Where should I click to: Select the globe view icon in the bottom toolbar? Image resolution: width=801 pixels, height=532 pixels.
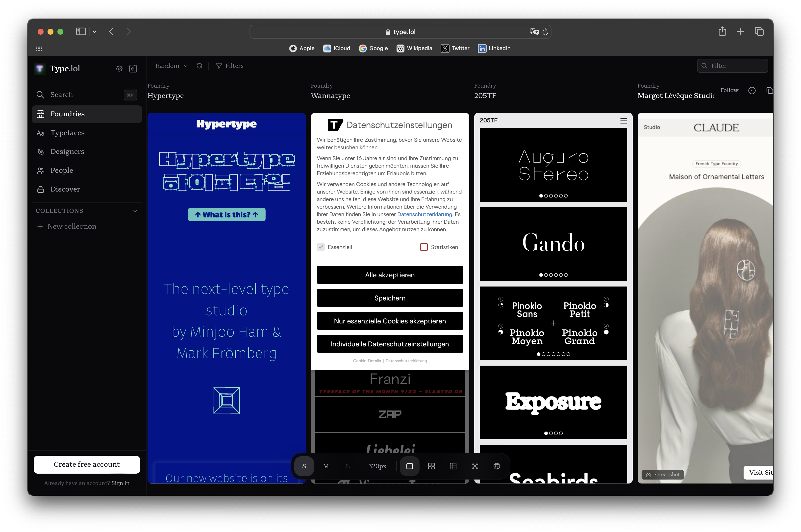[x=497, y=466]
